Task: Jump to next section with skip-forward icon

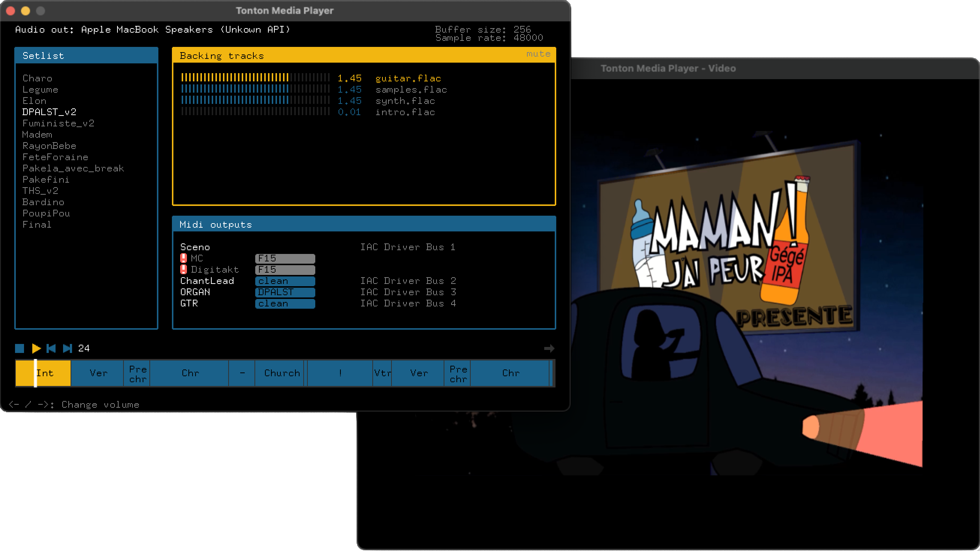Action: tap(67, 348)
